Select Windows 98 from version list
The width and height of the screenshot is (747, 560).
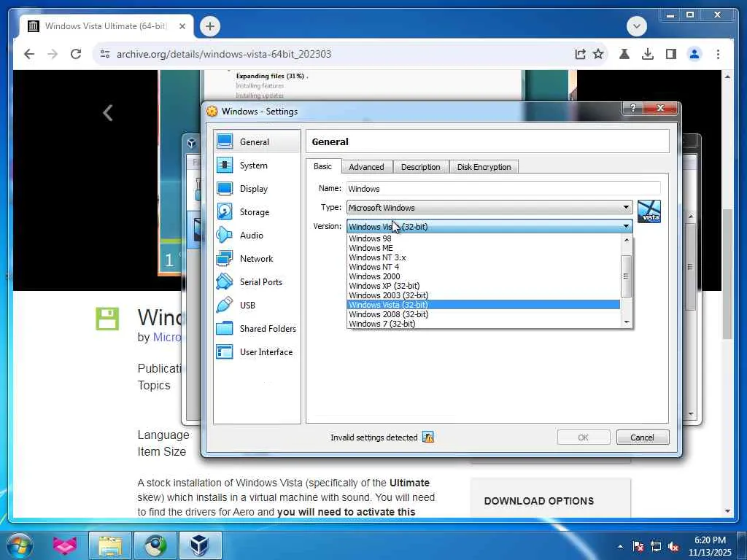click(x=484, y=238)
